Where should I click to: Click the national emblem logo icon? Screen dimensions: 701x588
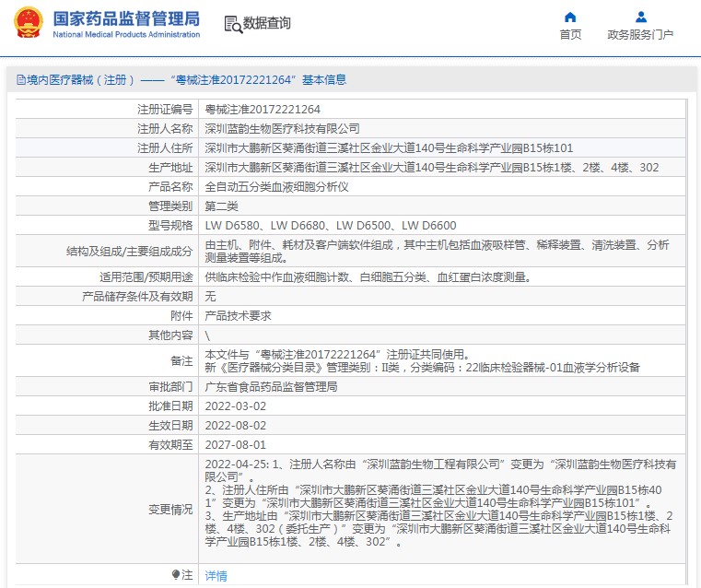(x=27, y=23)
